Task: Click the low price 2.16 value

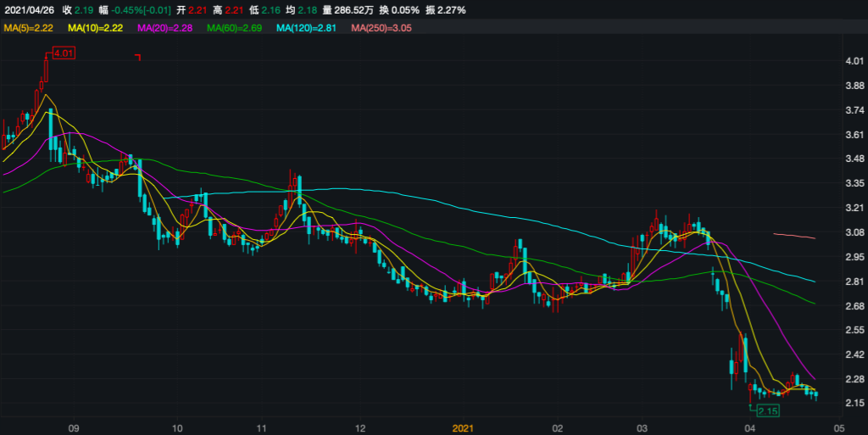Action: pyautogui.click(x=270, y=10)
